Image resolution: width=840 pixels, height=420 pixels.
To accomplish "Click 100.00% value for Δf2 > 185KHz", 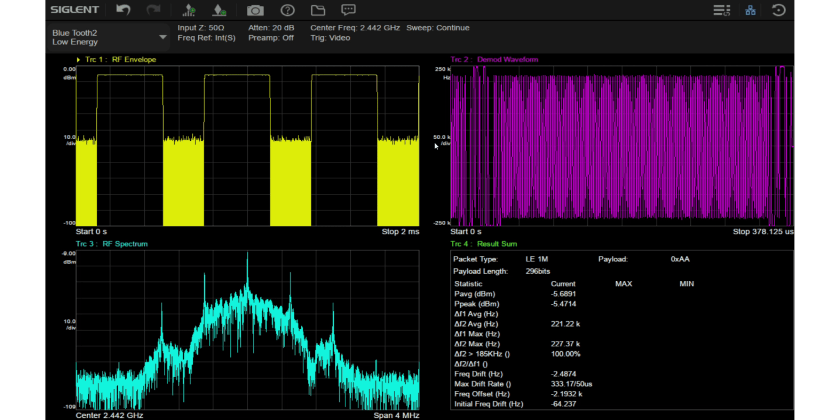I will (x=565, y=354).
